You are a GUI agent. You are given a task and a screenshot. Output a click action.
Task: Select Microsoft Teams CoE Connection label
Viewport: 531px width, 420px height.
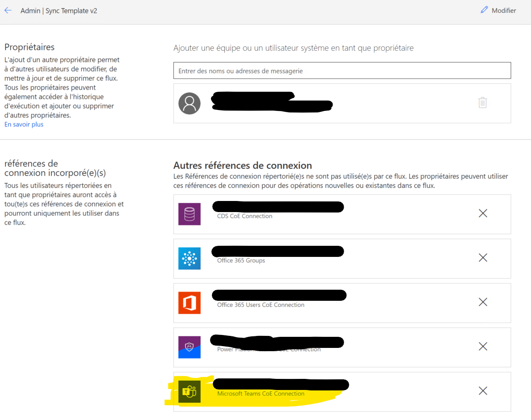tap(260, 394)
